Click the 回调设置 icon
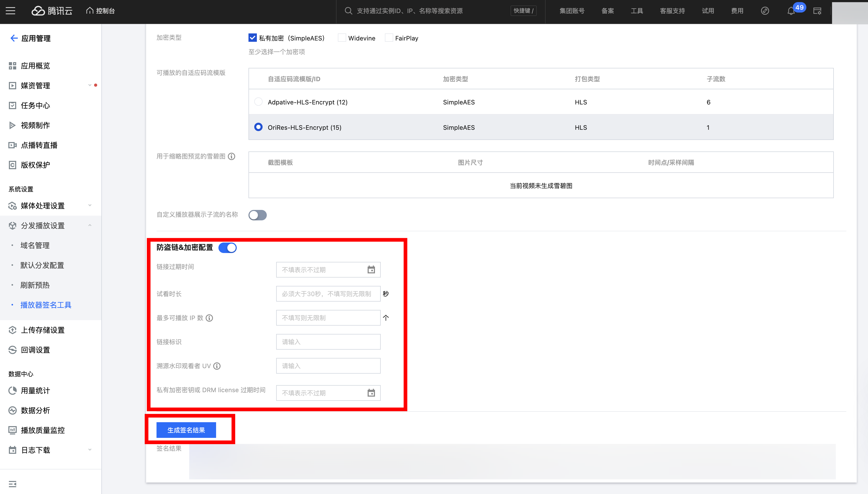Image resolution: width=868 pixels, height=494 pixels. click(x=13, y=350)
